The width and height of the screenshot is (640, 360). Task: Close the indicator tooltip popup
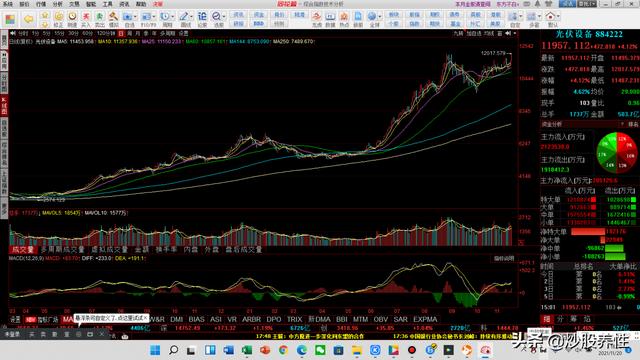146,318
